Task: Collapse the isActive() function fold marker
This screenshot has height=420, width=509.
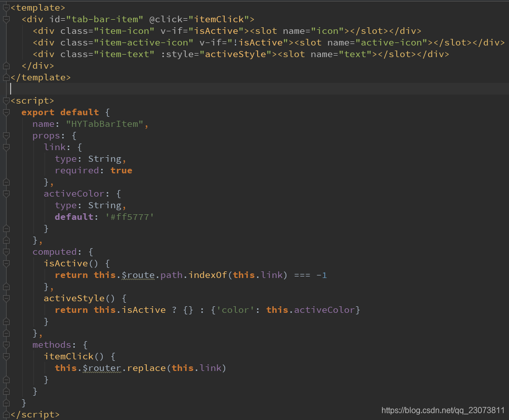Action: coord(6,264)
